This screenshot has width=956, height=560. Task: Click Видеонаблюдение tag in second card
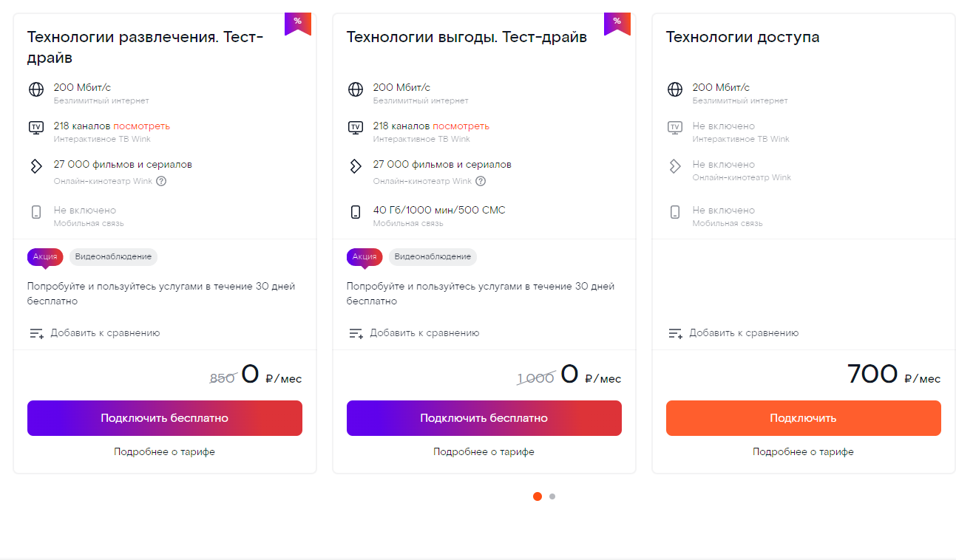(433, 256)
